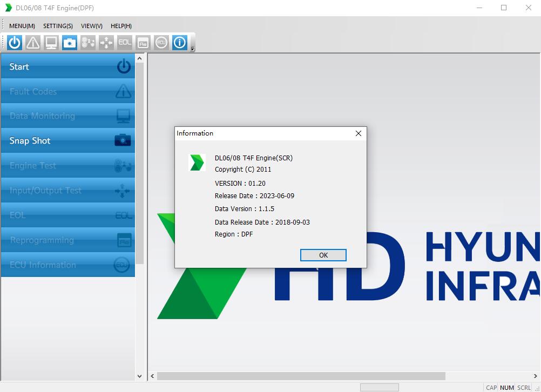Click the camera icon on the Snap Shot row
The width and height of the screenshot is (541, 392).
coord(123,140)
